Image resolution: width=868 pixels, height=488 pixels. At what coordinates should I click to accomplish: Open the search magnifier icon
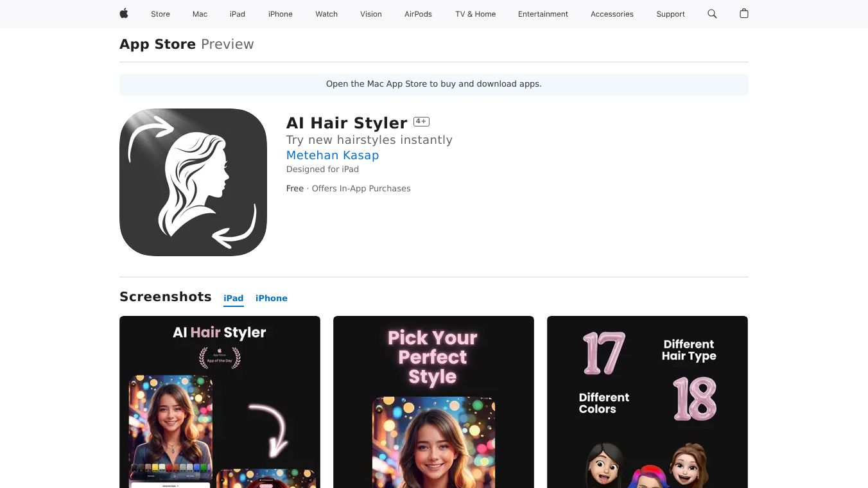pos(712,13)
